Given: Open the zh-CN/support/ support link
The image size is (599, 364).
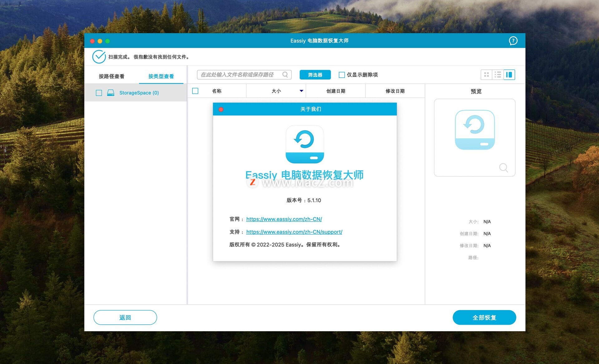Looking at the screenshot, I should [x=294, y=232].
